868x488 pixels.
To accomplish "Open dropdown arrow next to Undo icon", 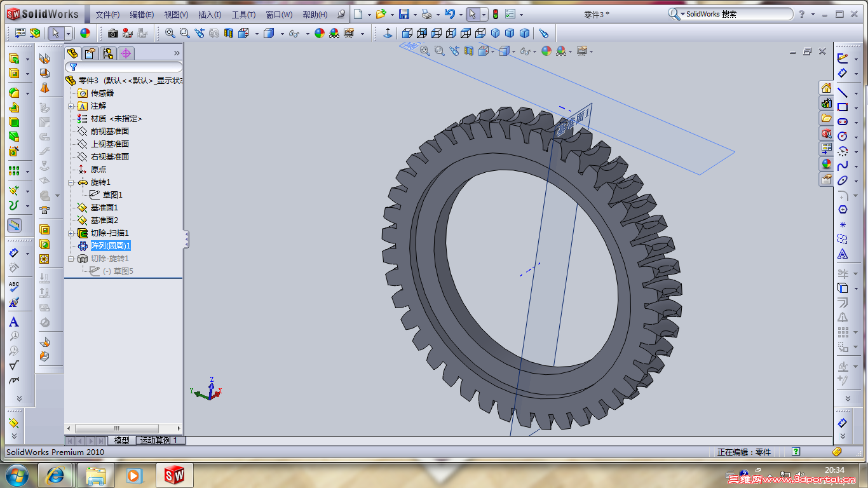I will [460, 15].
